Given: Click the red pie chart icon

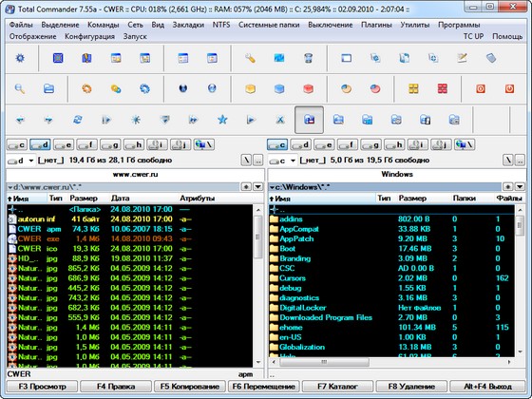Looking at the screenshot, I should click(375, 89).
